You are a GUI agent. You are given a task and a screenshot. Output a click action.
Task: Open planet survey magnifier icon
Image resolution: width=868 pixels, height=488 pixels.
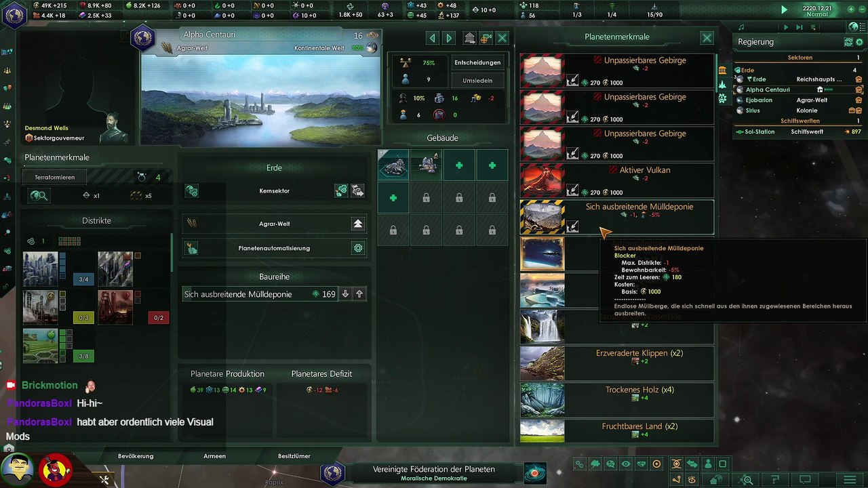(39, 196)
